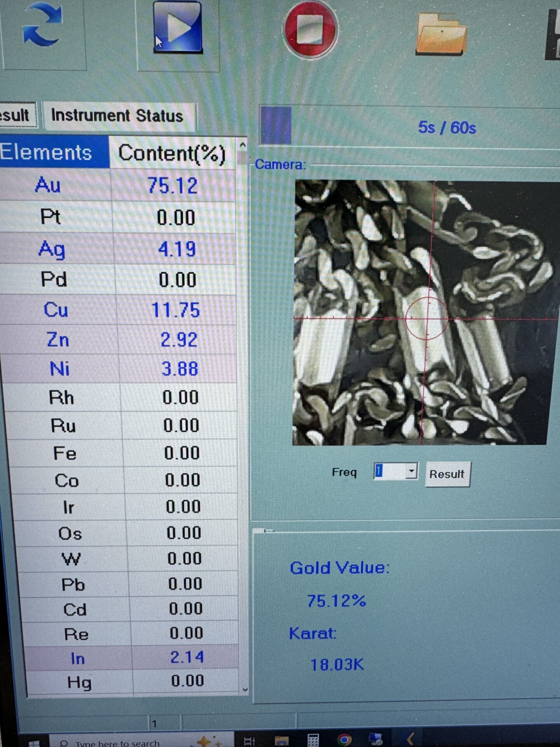Open the Freq dropdown arrow
Image resolution: width=560 pixels, height=747 pixels.
click(411, 471)
